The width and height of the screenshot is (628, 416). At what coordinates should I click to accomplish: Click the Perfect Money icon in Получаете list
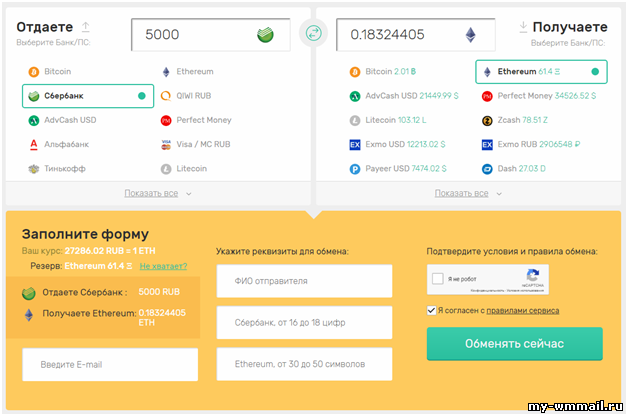(x=487, y=96)
